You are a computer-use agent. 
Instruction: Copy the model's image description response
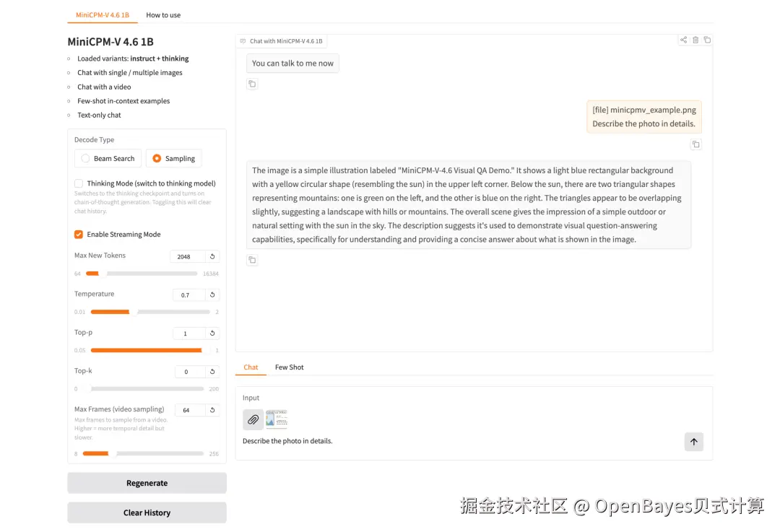(252, 260)
